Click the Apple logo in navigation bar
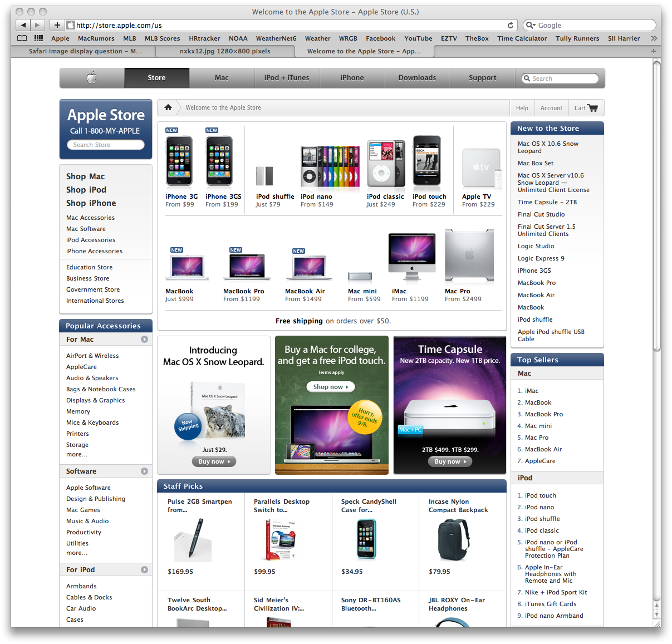 pyautogui.click(x=92, y=78)
